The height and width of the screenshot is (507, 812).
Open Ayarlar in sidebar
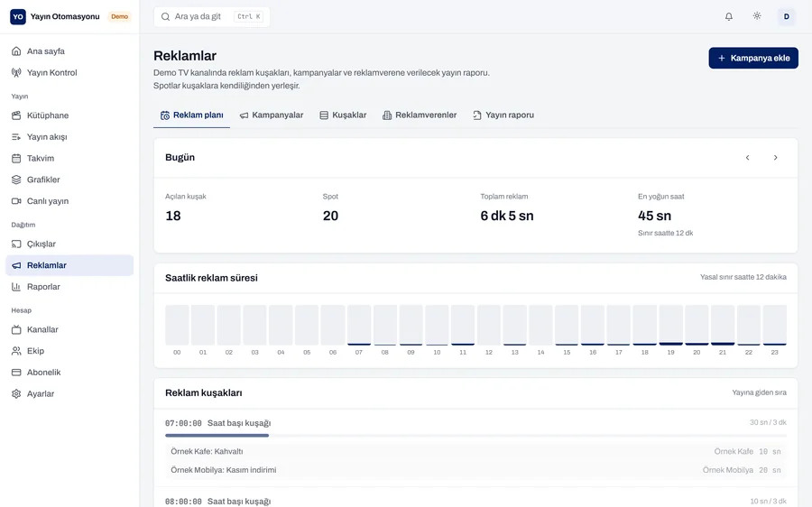[x=69, y=393]
